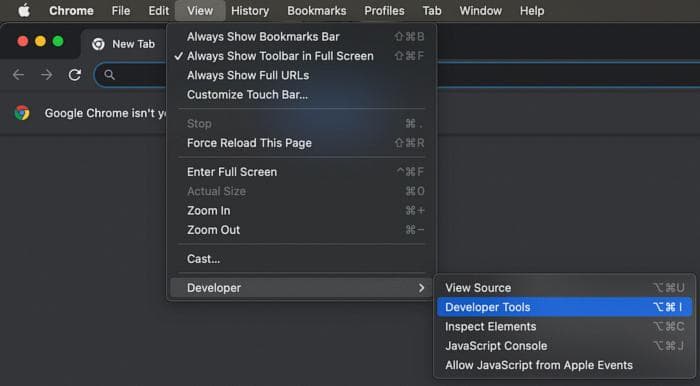The height and width of the screenshot is (386, 700).
Task: Choose Developer Tools
Action: tap(565, 307)
